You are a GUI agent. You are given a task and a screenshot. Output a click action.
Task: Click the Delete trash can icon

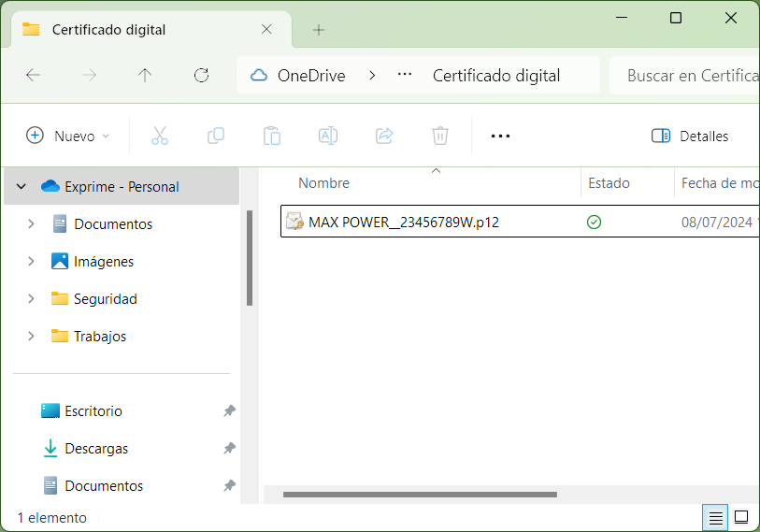[x=440, y=136]
